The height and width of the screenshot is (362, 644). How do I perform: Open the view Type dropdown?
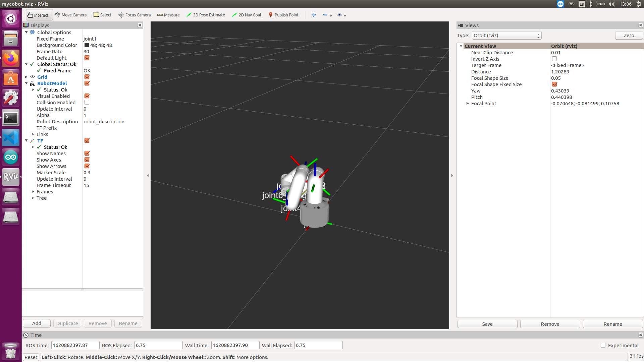[506, 36]
